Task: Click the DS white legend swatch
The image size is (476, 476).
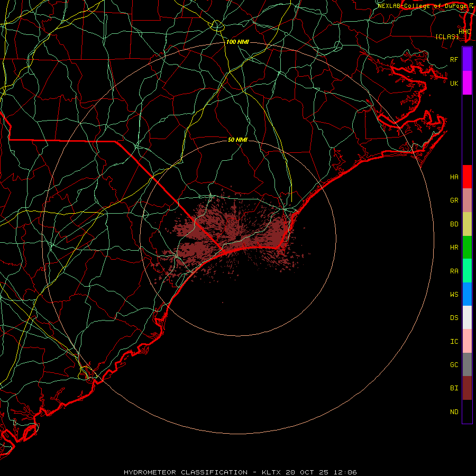Action: pyautogui.click(x=467, y=317)
